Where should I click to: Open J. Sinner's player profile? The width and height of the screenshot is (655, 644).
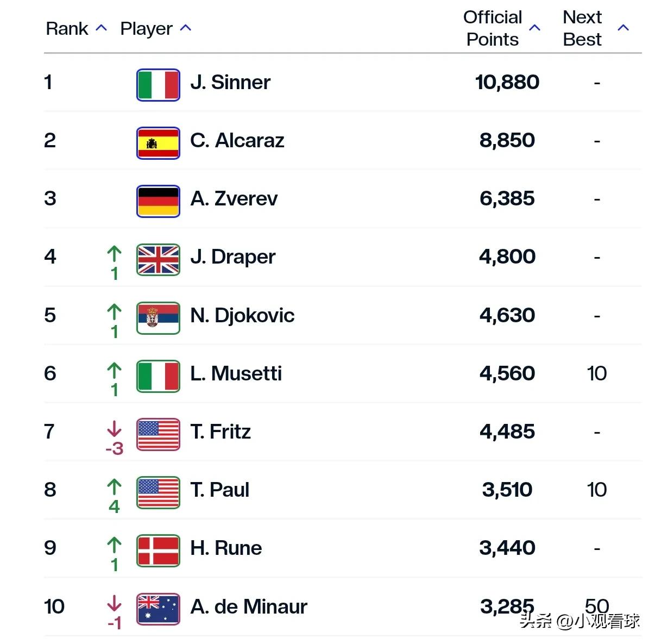230,83
